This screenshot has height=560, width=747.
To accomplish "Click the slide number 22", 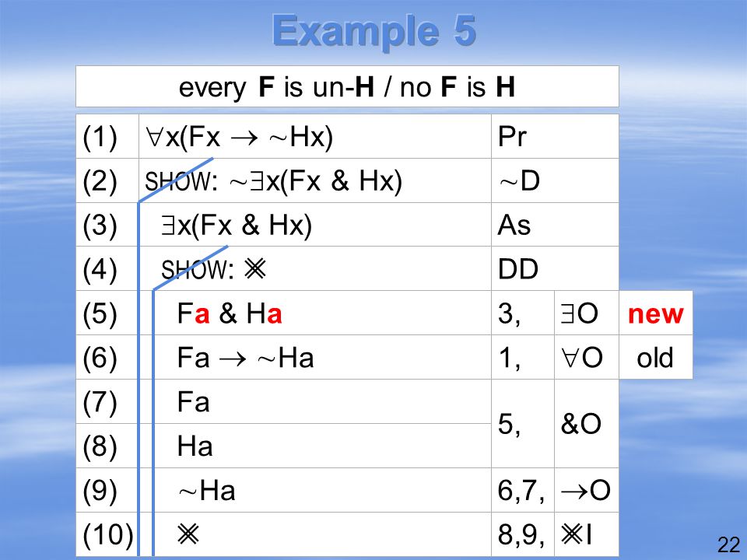I will click(x=728, y=544).
